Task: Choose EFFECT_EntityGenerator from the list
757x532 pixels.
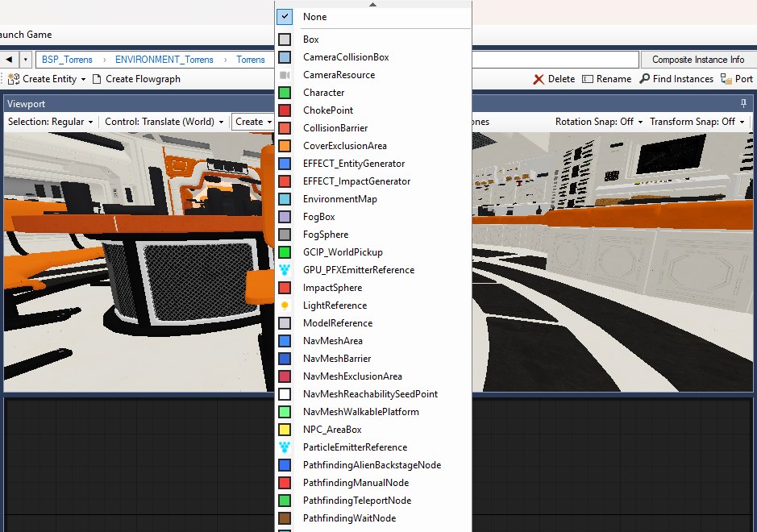Action: pos(373,164)
